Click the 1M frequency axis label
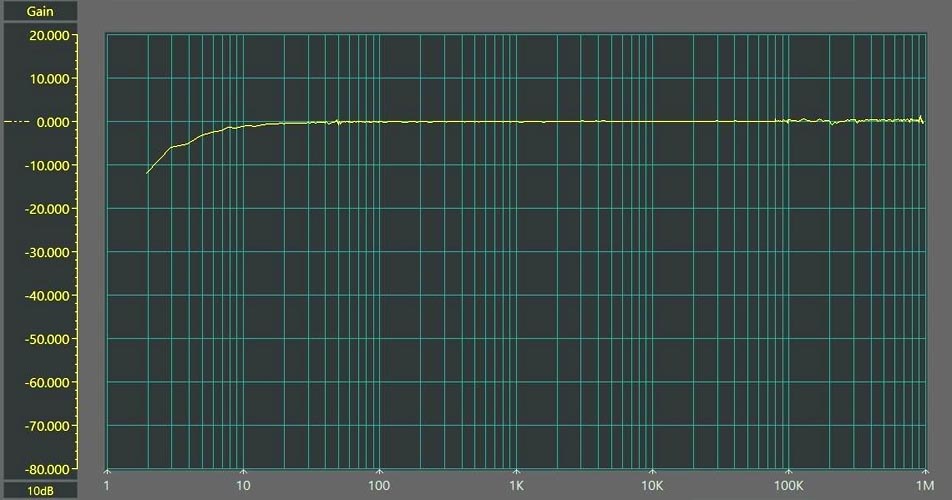 (924, 487)
